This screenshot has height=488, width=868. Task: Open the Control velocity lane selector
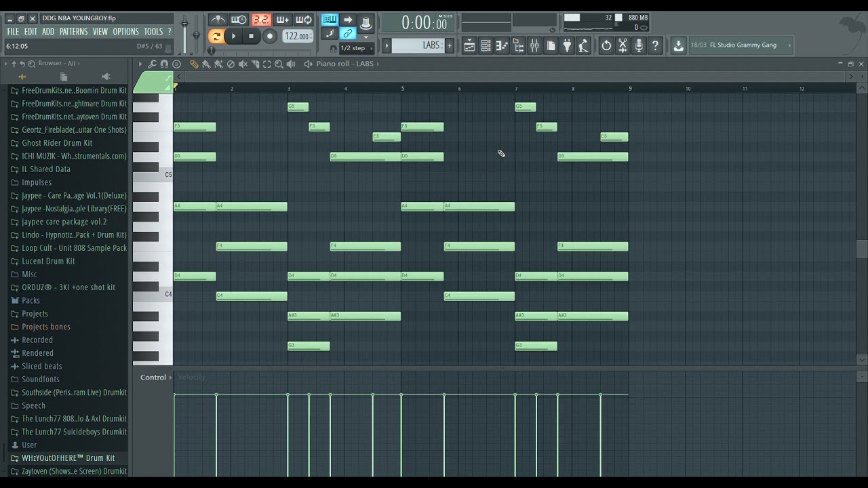[156, 378]
